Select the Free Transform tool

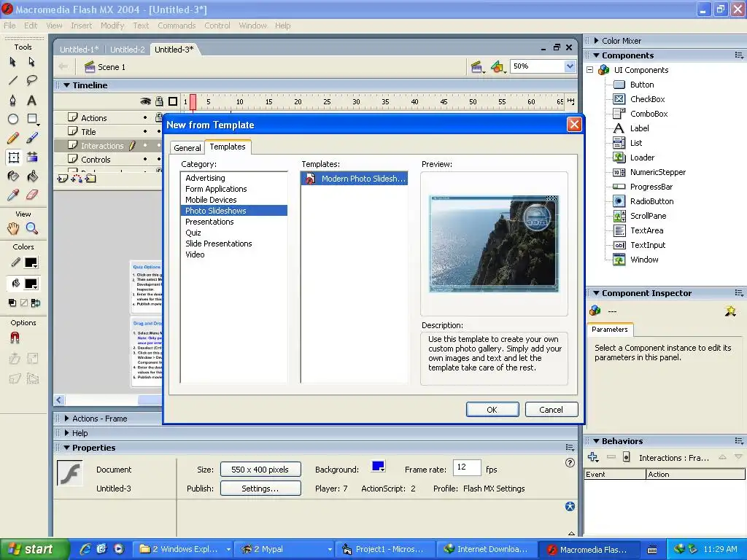(x=13, y=157)
